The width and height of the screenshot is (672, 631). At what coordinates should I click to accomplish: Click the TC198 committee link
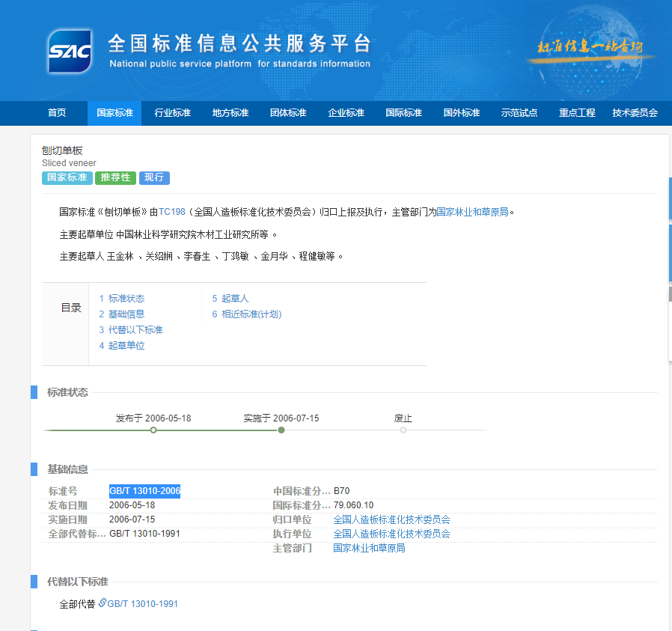coord(171,212)
